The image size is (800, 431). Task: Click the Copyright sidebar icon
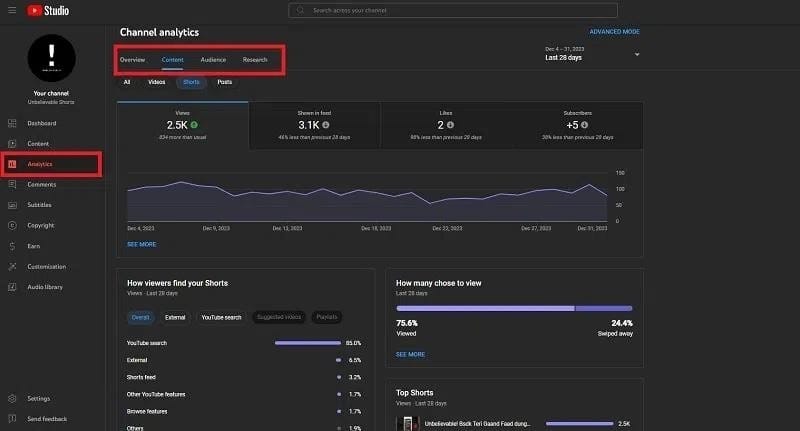coord(12,225)
